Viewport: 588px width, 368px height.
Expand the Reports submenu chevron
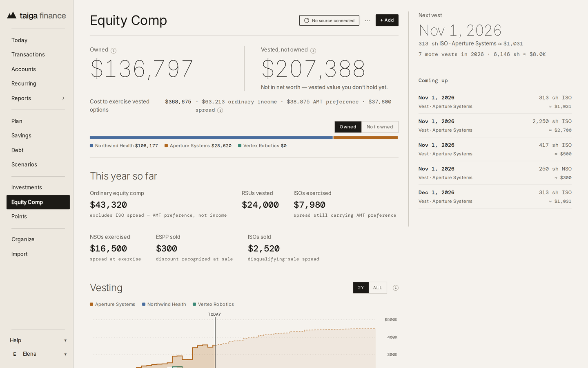point(63,98)
